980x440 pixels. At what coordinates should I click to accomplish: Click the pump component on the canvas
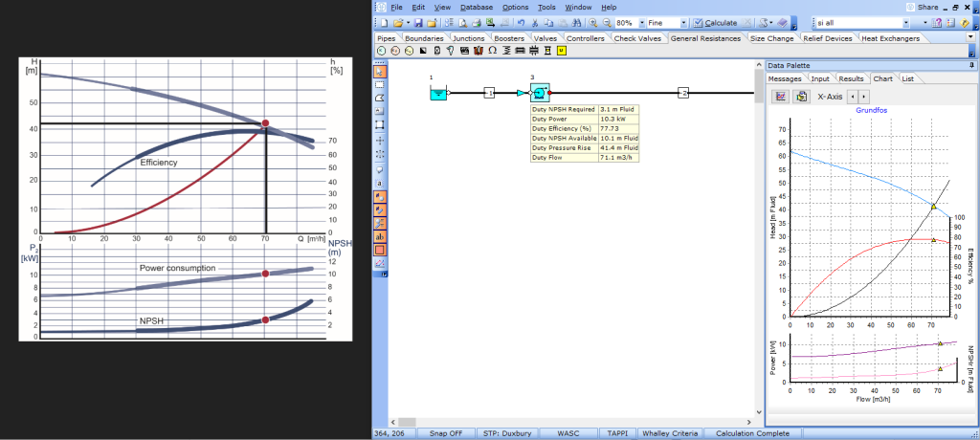click(540, 93)
